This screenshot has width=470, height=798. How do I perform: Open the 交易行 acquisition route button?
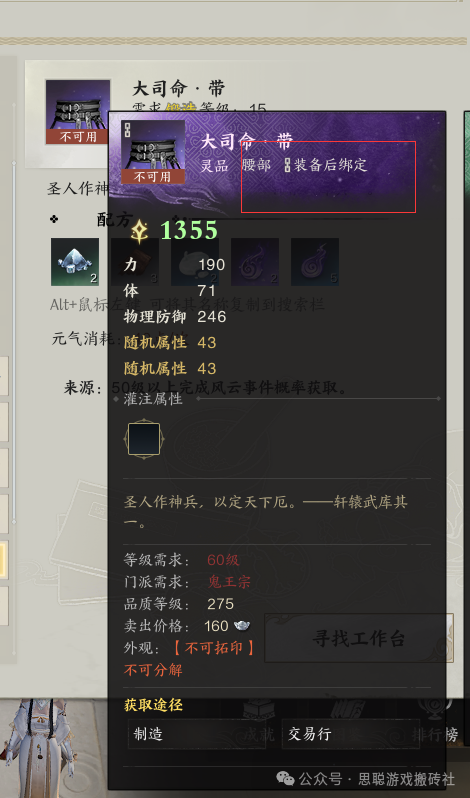click(x=351, y=734)
